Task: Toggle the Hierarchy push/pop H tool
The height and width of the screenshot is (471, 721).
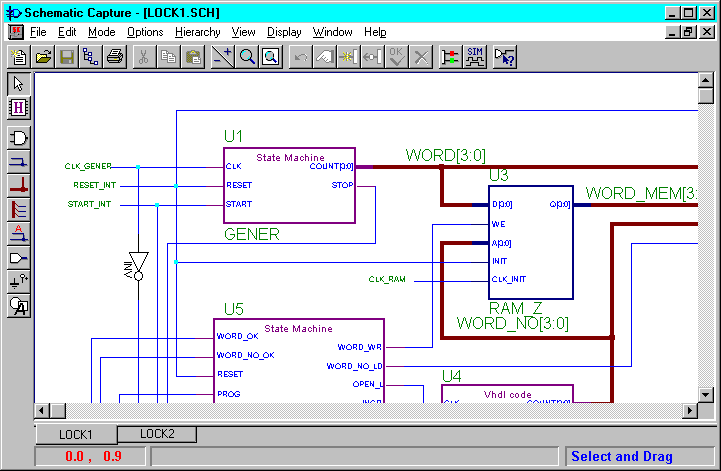Action: (19, 107)
